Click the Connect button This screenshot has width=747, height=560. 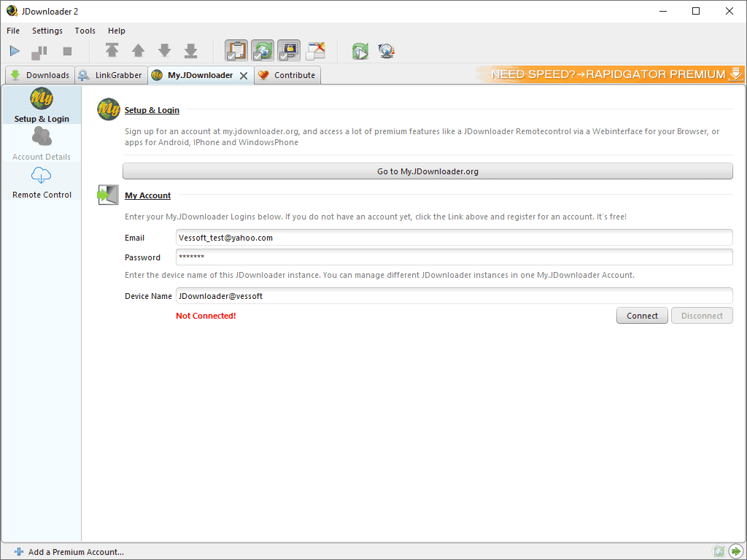tap(642, 316)
